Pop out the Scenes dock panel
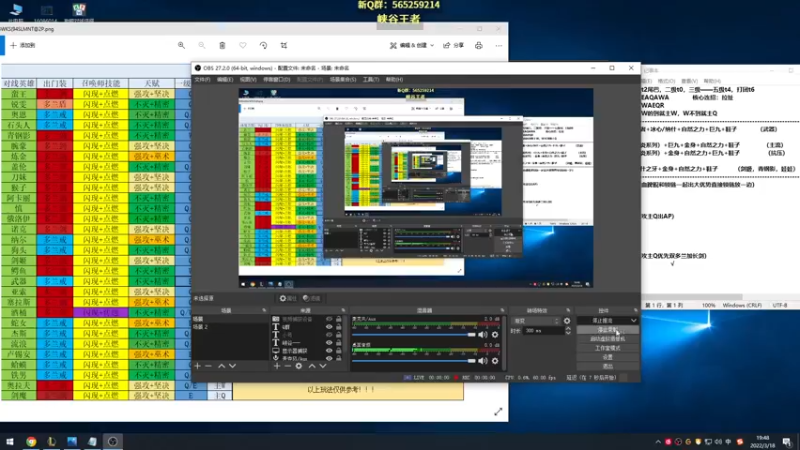 tap(264, 310)
